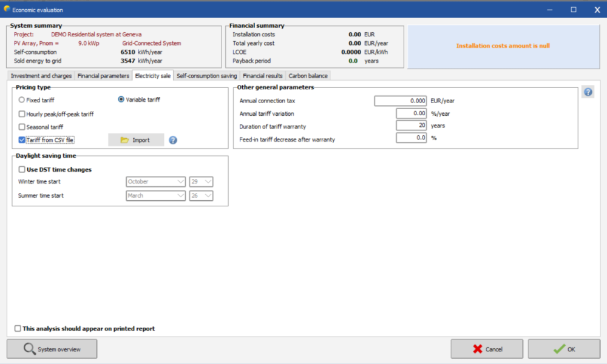Screen dimensions: 607x364
Task: Enable Use DST time changes
Action: pyautogui.click(x=22, y=170)
